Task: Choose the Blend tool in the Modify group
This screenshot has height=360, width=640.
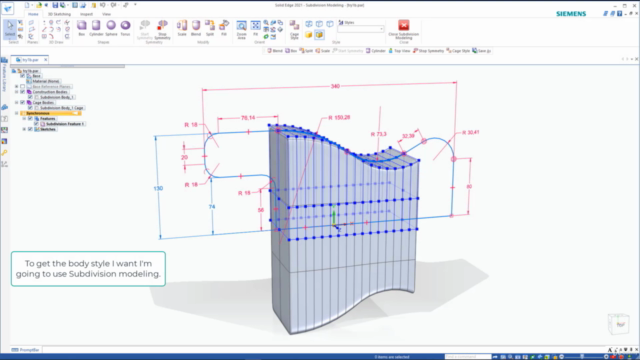Action: 196,28
